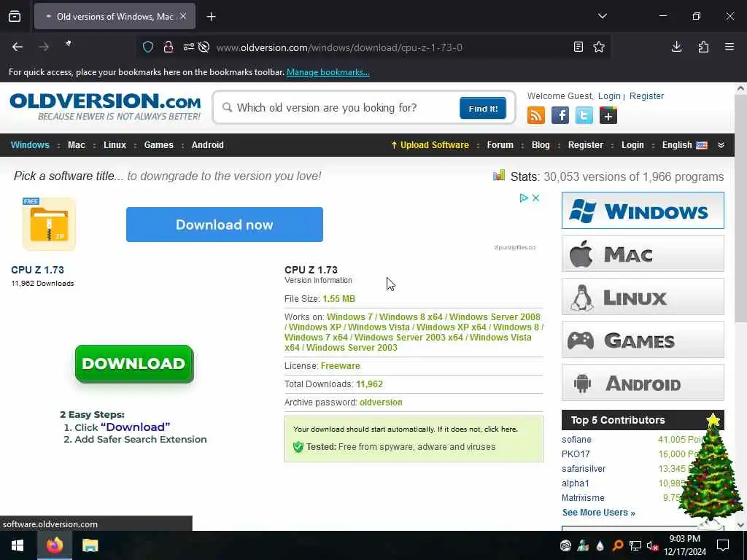The width and height of the screenshot is (747, 560).
Task: Open the English language selector
Action: coord(684,145)
